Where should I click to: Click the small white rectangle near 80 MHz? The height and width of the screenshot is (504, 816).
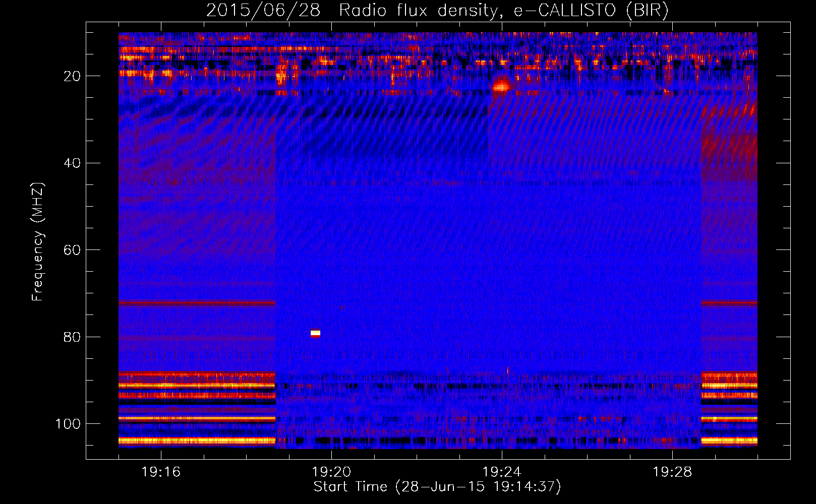tap(315, 333)
